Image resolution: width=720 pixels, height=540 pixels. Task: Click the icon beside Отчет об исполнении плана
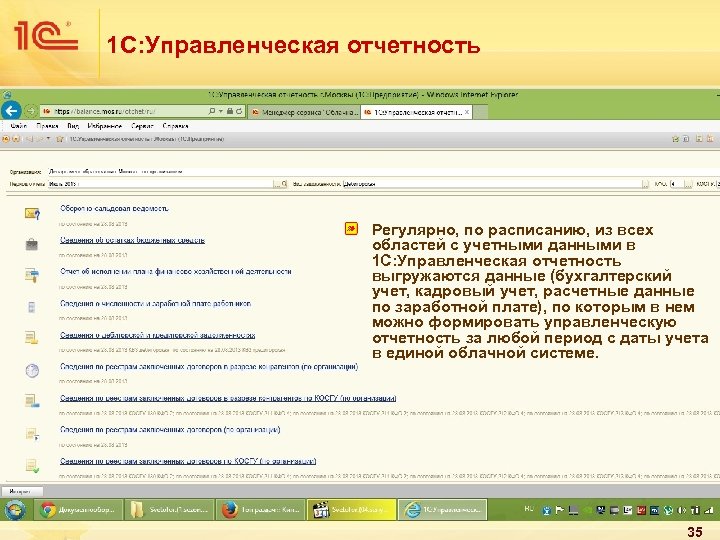click(32, 275)
